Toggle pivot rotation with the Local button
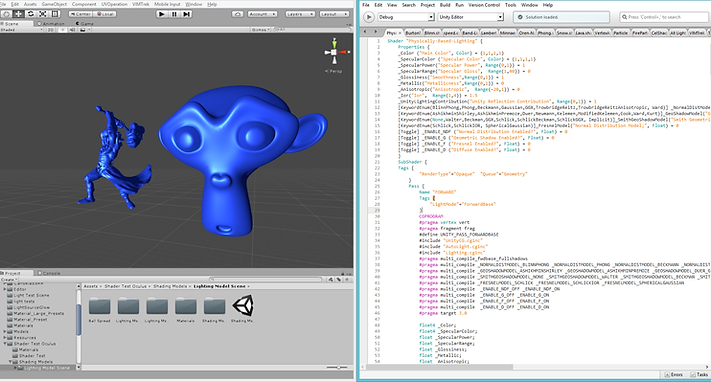The height and width of the screenshot is (382, 711). pyautogui.click(x=105, y=14)
